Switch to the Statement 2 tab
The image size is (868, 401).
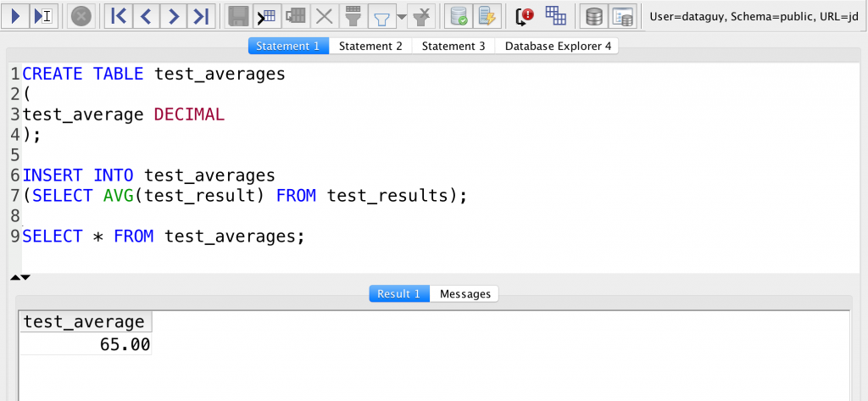coord(370,46)
